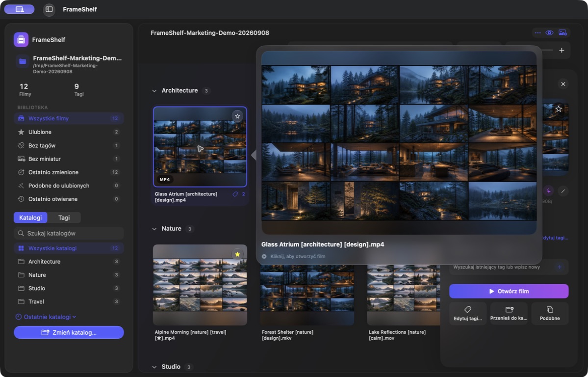Collapse the Nature section chevron
588x377 pixels.
point(154,229)
